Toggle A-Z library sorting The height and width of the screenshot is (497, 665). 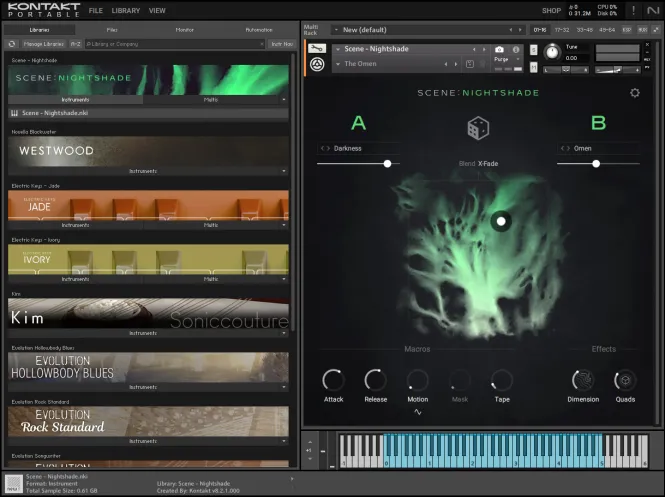click(76, 44)
